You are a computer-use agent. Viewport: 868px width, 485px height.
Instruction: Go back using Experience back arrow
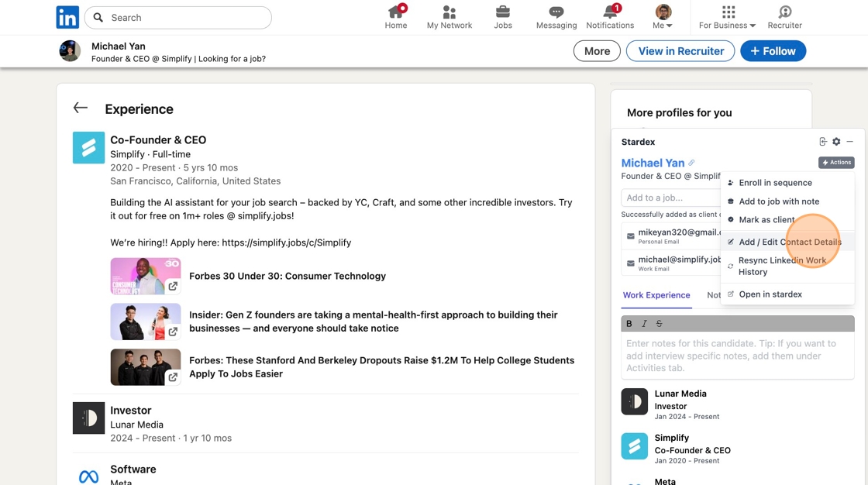(81, 108)
